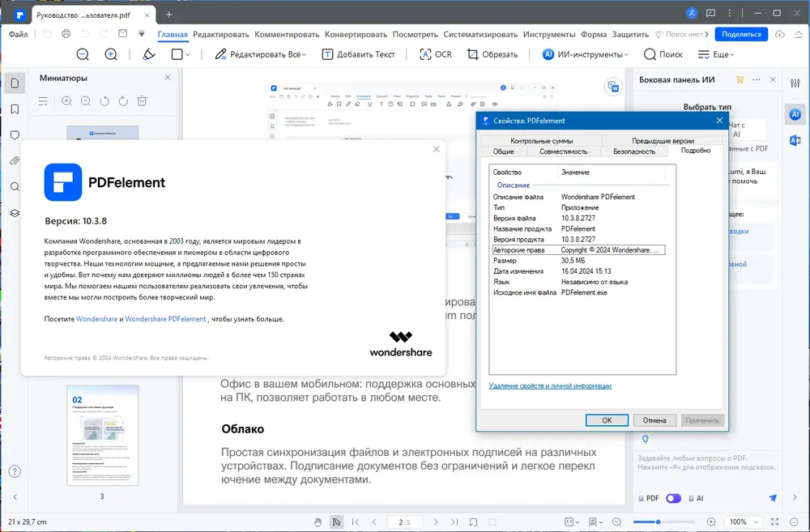The width and height of the screenshot is (810, 532).
Task: Switch to the Конвертировать tab
Action: tap(356, 35)
